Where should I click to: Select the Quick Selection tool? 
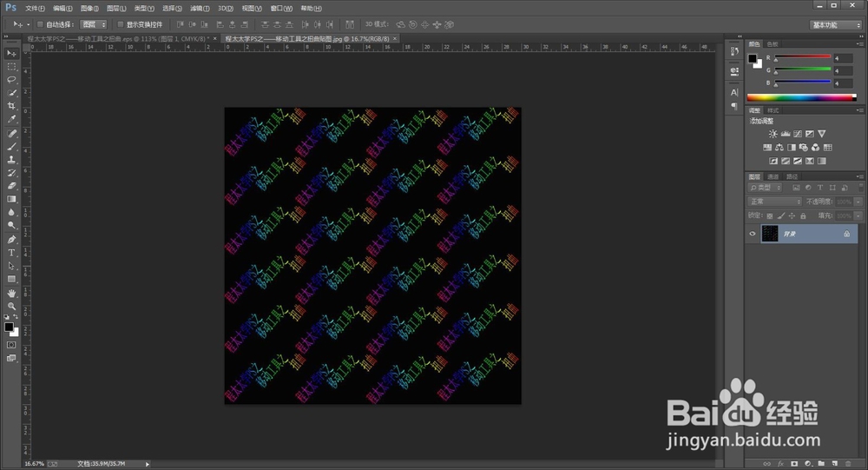point(11,93)
